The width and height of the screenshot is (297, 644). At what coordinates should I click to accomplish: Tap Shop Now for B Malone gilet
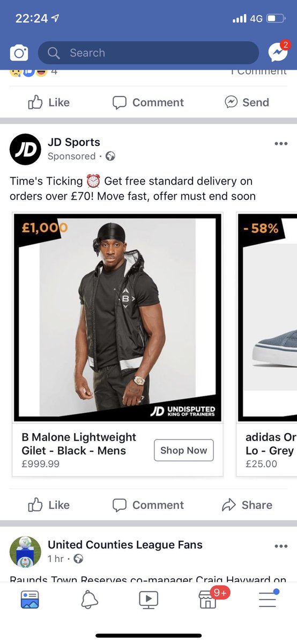(183, 450)
